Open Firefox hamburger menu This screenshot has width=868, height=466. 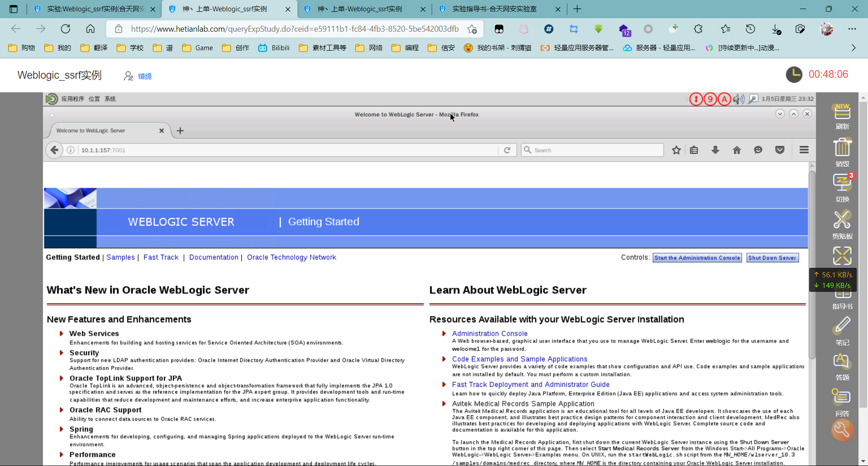804,150
